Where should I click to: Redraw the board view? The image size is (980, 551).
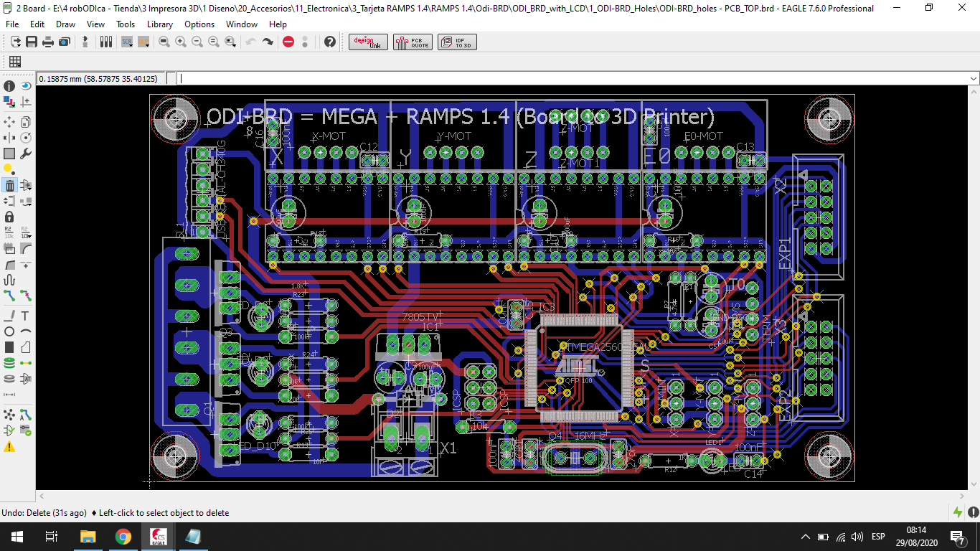[x=214, y=42]
